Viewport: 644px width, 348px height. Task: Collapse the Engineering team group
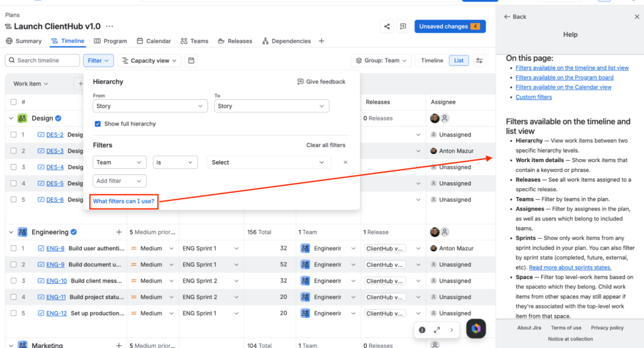tap(11, 232)
